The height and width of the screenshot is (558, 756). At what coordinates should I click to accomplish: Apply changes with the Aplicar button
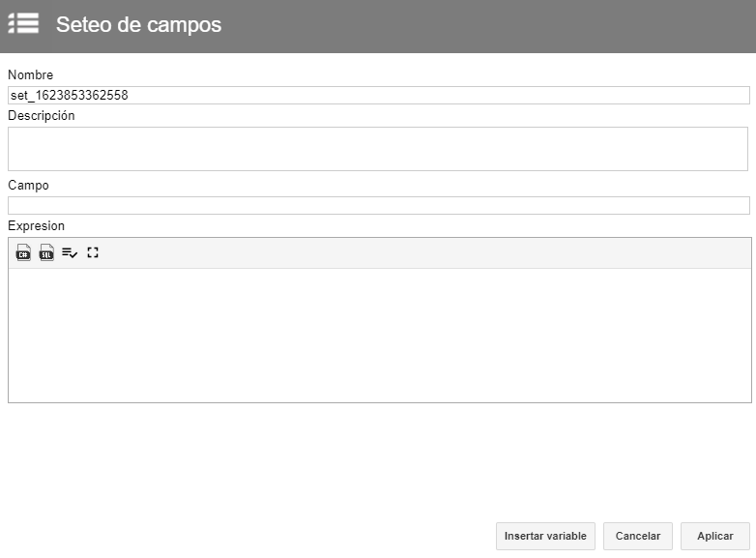[x=715, y=536]
